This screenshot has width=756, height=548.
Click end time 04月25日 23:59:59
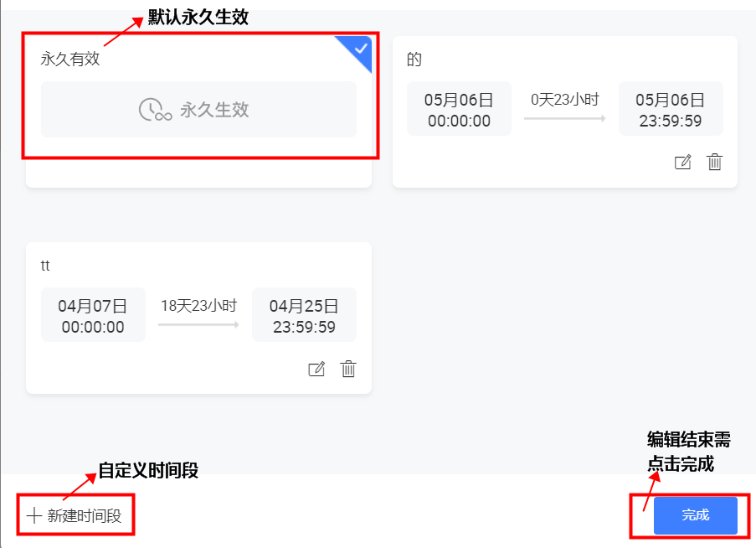(304, 315)
